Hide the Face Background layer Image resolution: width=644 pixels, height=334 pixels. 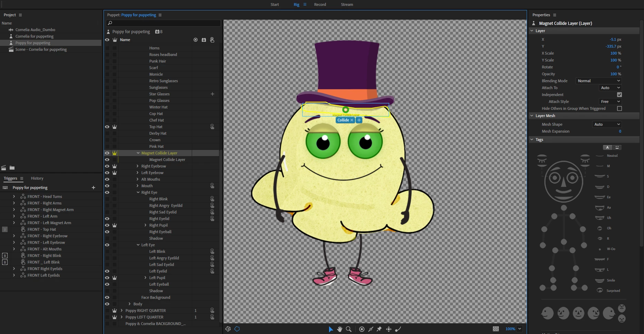(107, 297)
